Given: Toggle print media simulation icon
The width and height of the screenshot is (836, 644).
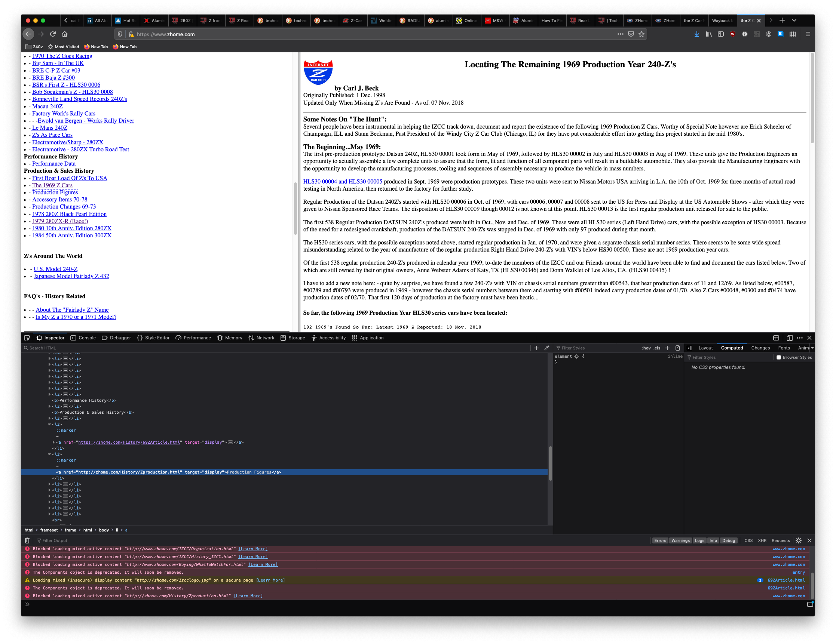Looking at the screenshot, I should pos(678,348).
